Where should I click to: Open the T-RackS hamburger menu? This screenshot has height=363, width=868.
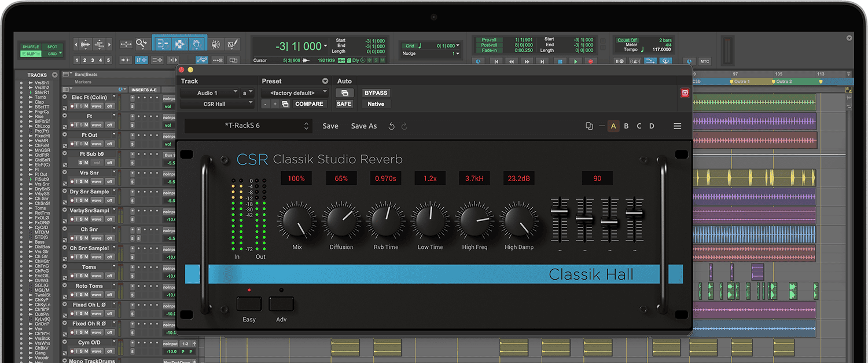pos(677,126)
